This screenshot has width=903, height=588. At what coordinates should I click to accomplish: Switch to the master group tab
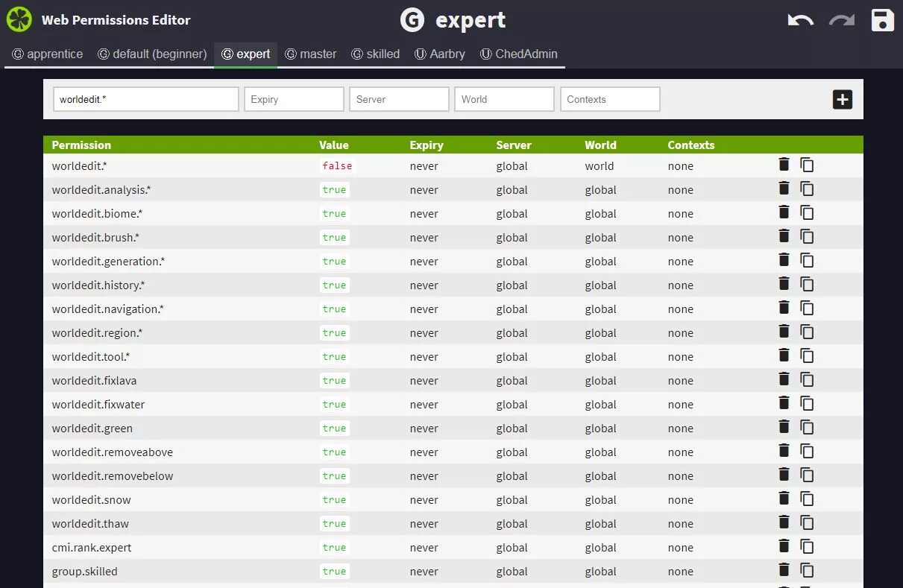coord(311,54)
